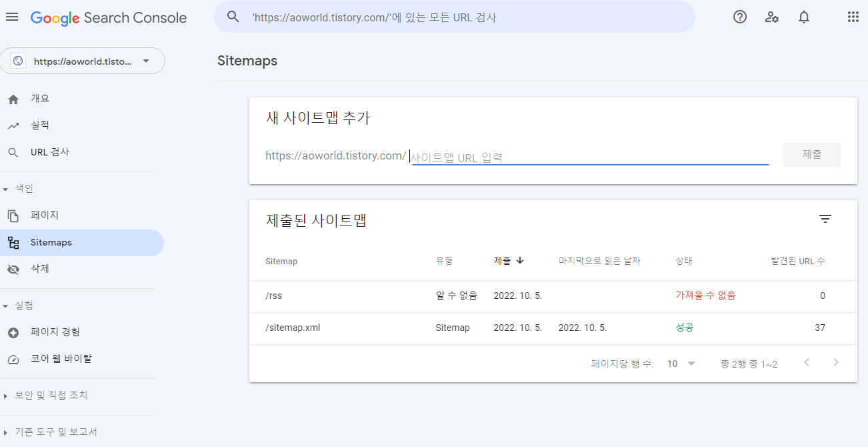Open the /sitemap.xml sitemap row

553,328
